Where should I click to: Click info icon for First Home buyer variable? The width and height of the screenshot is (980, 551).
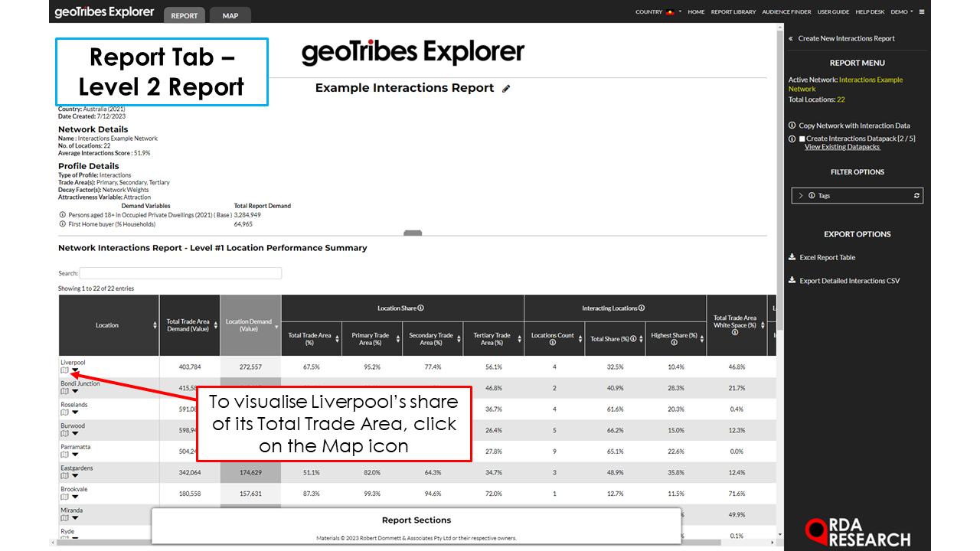(63, 224)
